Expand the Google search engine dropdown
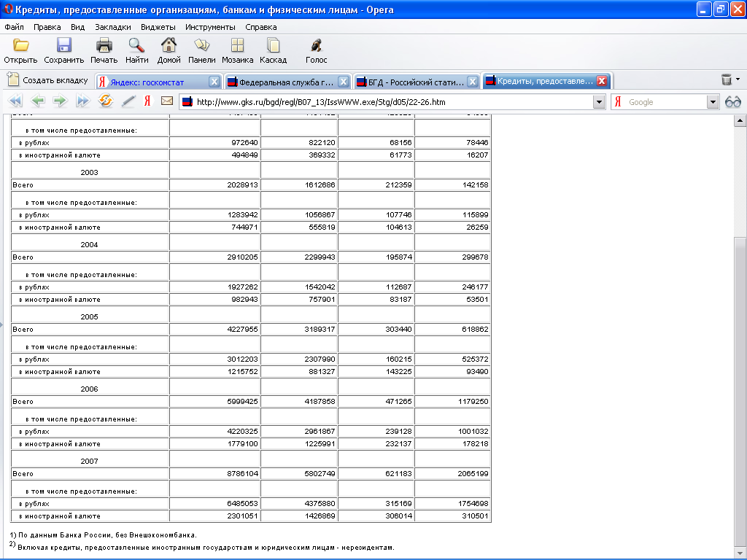This screenshot has width=747, height=560. [713, 102]
